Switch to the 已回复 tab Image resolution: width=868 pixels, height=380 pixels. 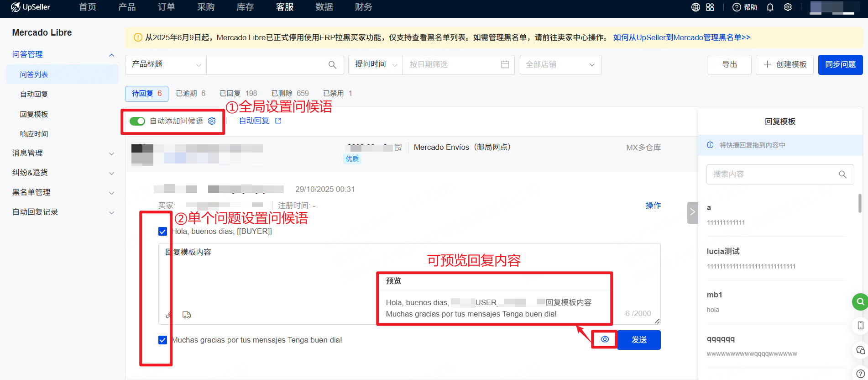(x=238, y=94)
